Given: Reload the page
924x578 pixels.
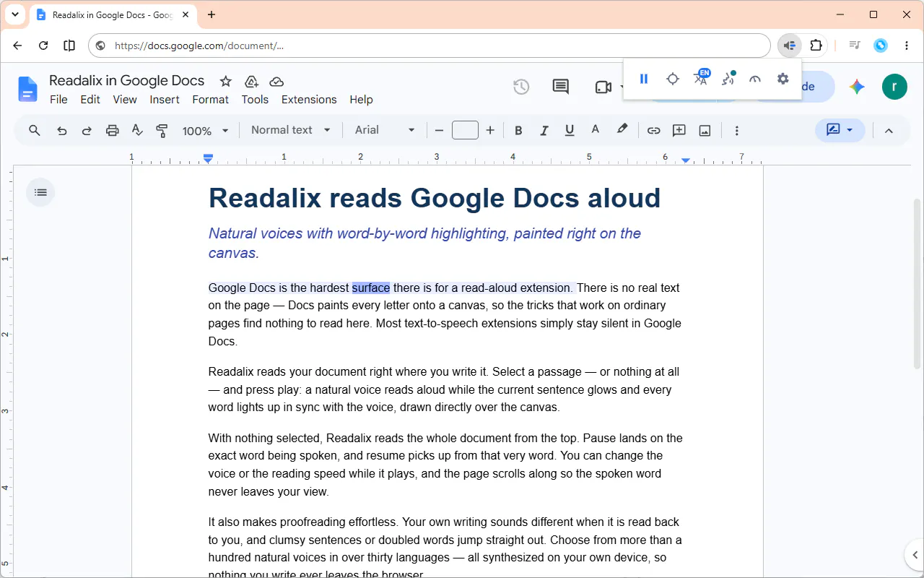Looking at the screenshot, I should pos(43,46).
